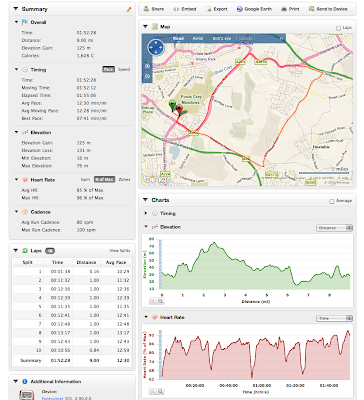Click the elevation chart zoom magnifier icon
The image size is (364, 400).
160,301
